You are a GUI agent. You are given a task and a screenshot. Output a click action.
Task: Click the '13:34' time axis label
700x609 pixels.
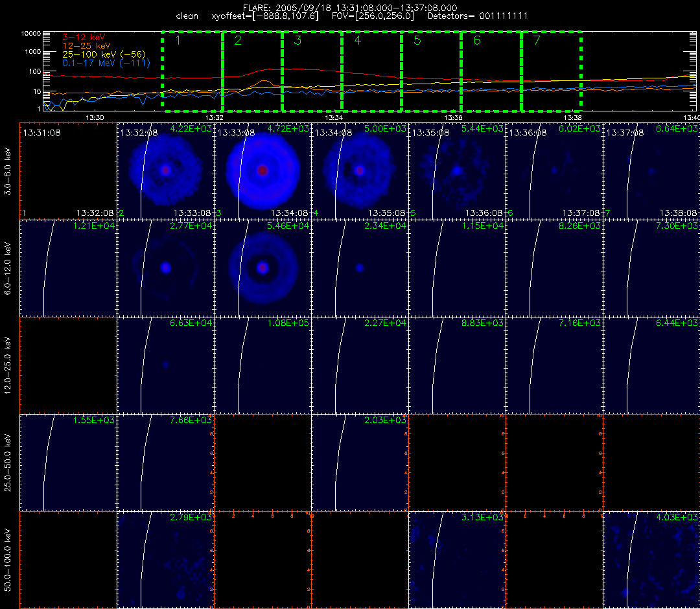pyautogui.click(x=334, y=118)
